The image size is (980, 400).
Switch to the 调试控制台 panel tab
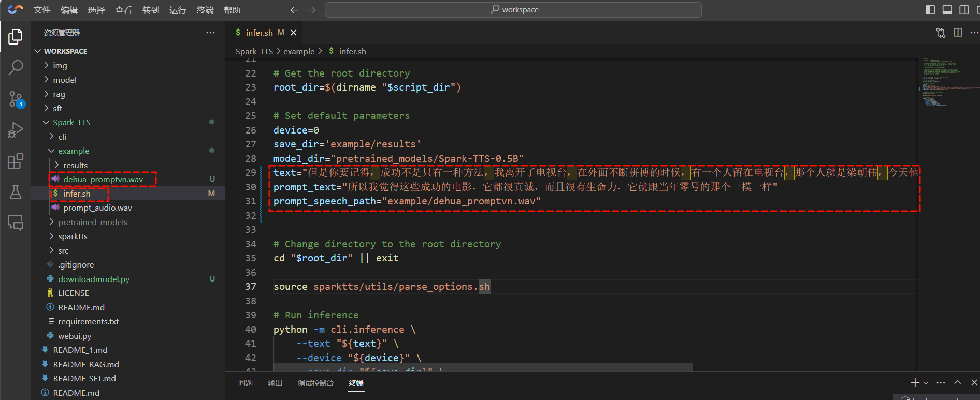pyautogui.click(x=315, y=383)
